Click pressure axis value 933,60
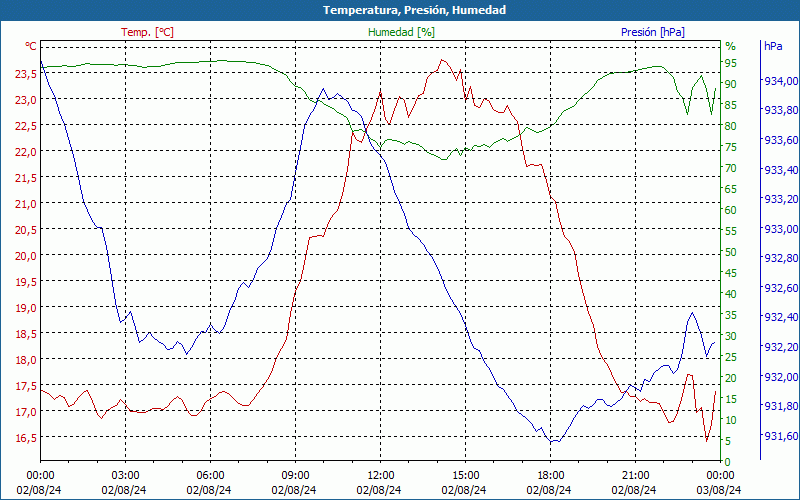 (781, 140)
